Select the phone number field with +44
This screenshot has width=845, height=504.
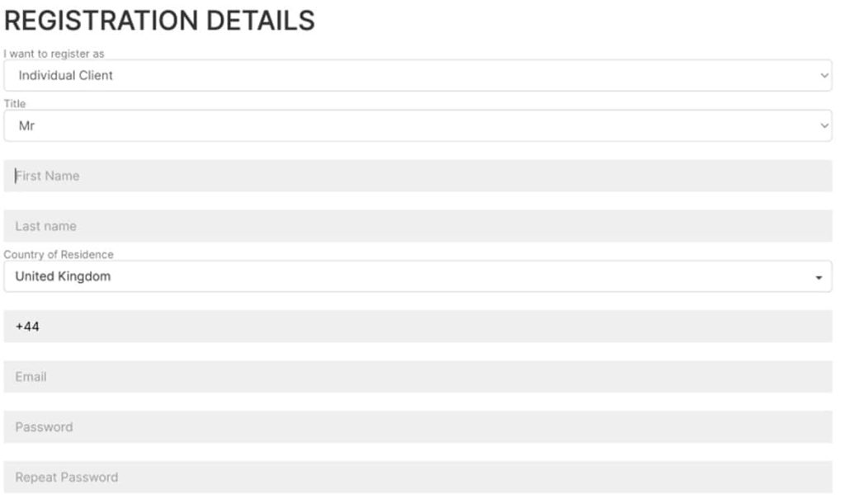coord(418,327)
